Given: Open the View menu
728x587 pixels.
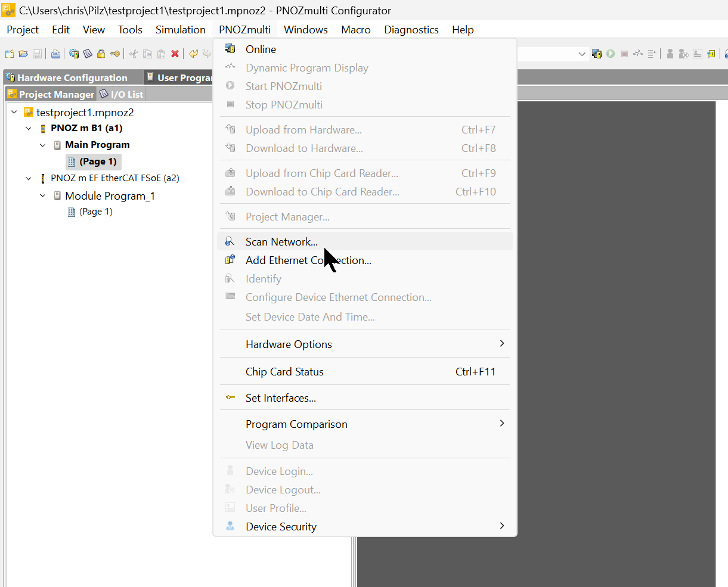Looking at the screenshot, I should tap(94, 30).
